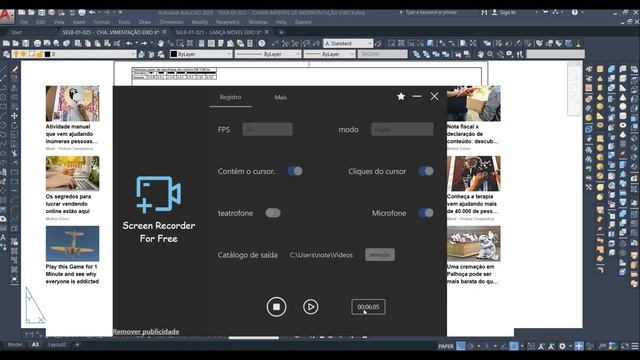
Task: Open the Draw menu
Action: [x=145, y=22]
